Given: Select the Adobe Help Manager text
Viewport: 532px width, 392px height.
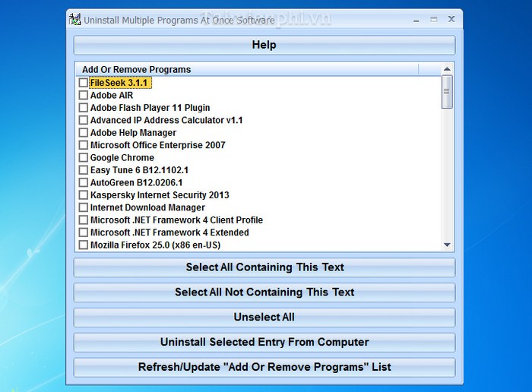Looking at the screenshot, I should (133, 133).
